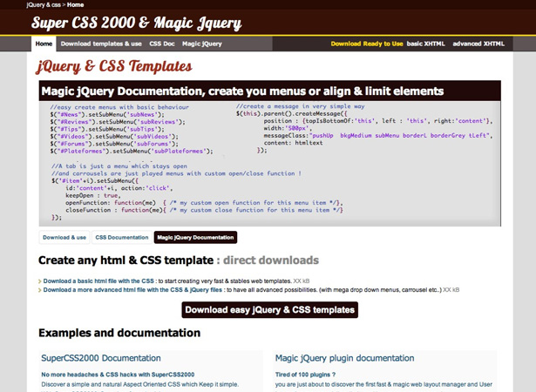This screenshot has height=392, width=536.
Task: Open Magic jQuery plugin documentation heading link
Action: 344,358
